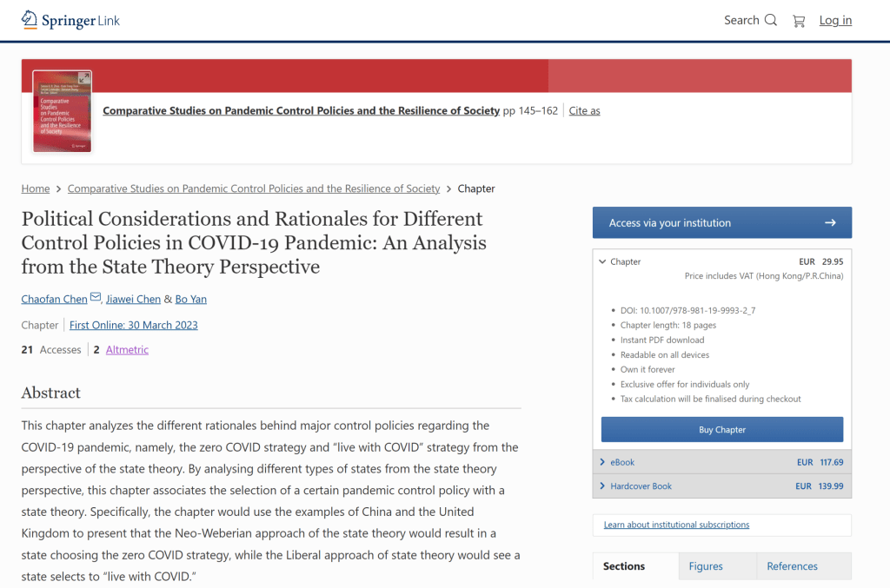
Task: Switch to the References tab
Action: point(792,566)
